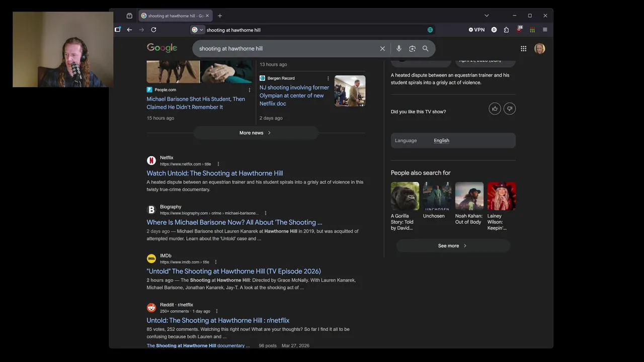
Task: Open options for the Netflix result
Action: [x=218, y=164]
